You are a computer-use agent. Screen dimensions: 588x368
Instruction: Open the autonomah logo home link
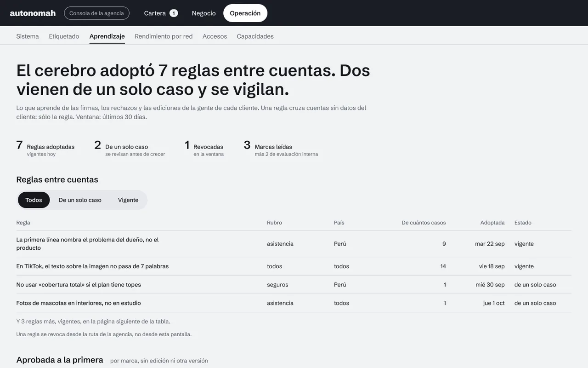click(33, 13)
